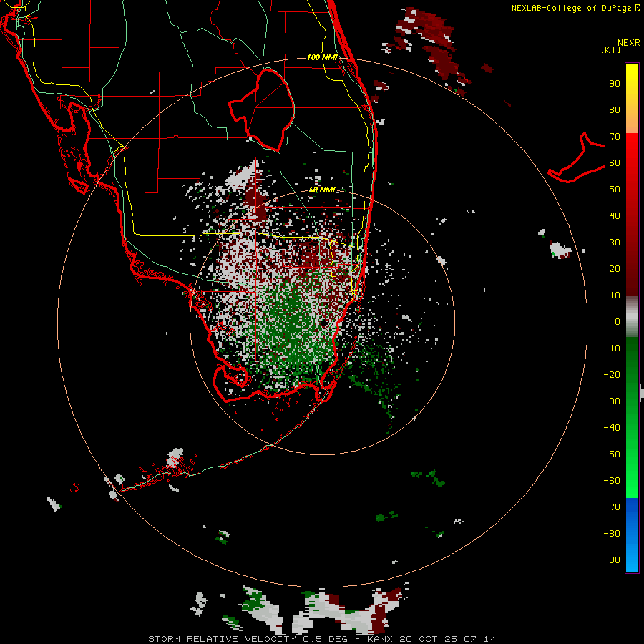This screenshot has width=644, height=644.
Task: Click the 60 value on the velocity scale
Action: 615,163
